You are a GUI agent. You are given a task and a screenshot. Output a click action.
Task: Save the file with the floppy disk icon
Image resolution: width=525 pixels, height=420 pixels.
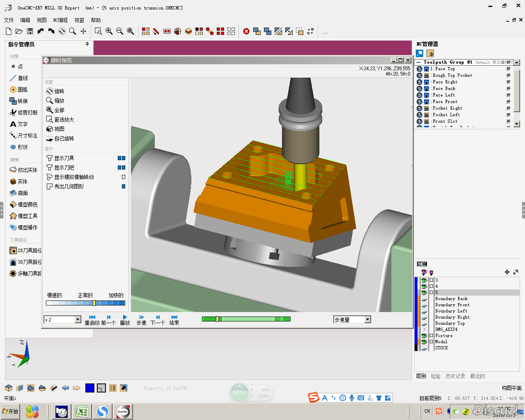[30, 31]
